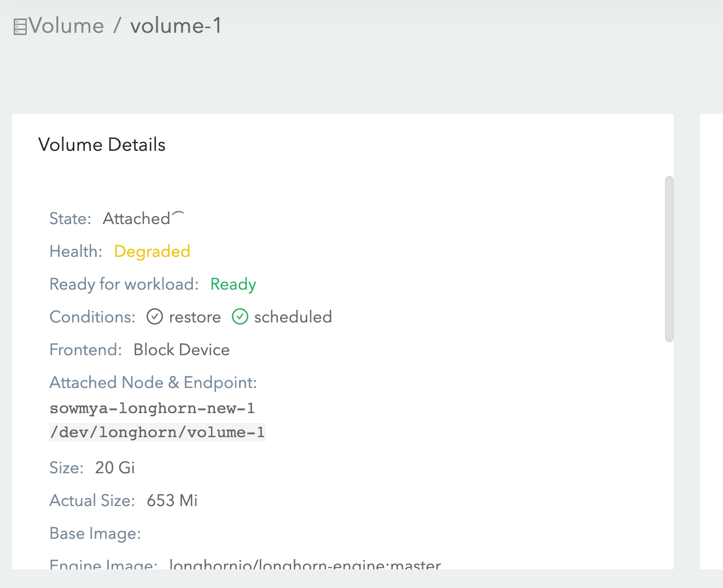
Task: Click the Attached state label
Action: click(x=136, y=218)
